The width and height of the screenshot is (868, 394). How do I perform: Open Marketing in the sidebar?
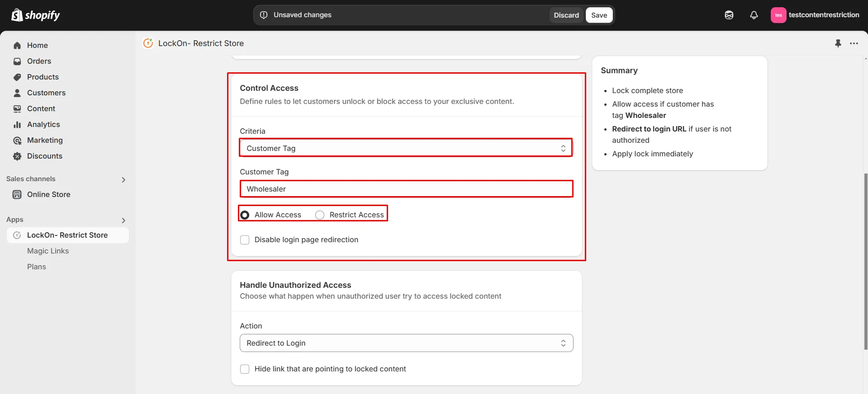(45, 140)
